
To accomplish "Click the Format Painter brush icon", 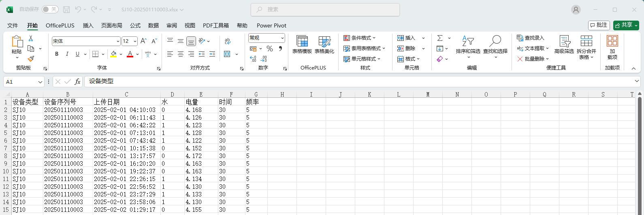I will 31,59.
